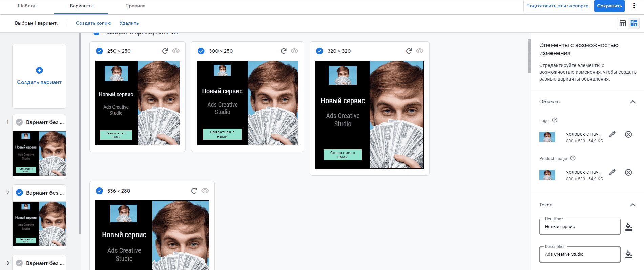Click the right panel scrollbar
Screen dimensions: 644x270
[x=529, y=56]
